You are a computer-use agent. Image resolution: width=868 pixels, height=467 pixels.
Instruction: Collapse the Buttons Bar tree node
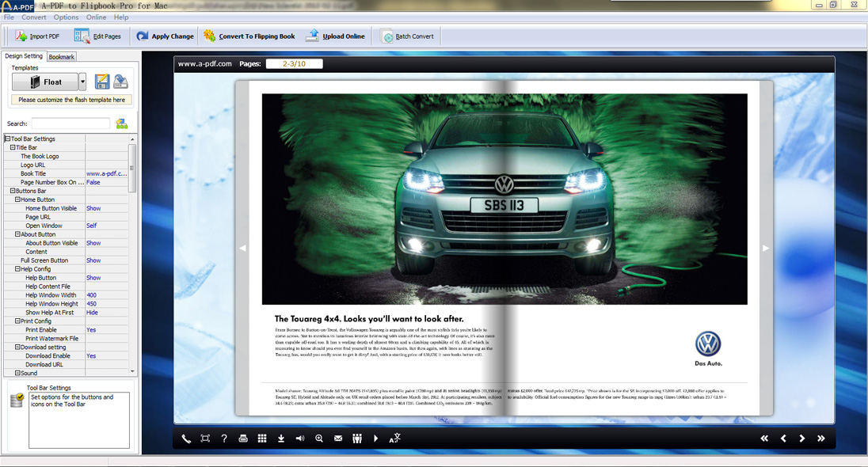[13, 190]
